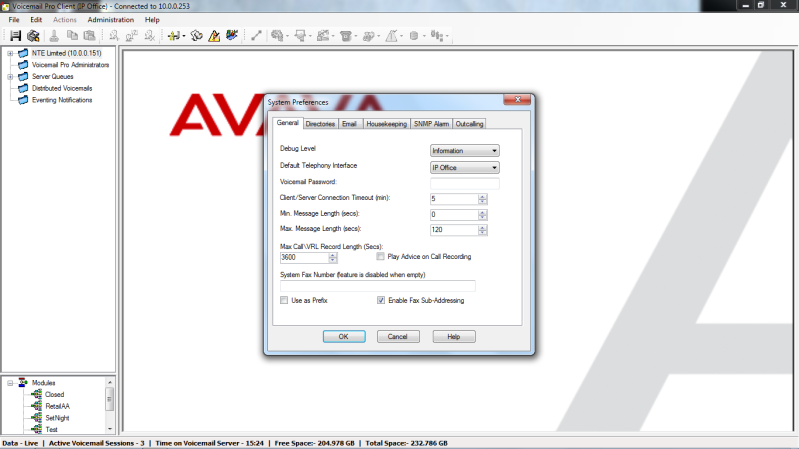Click the icon beside the RetailAA module
The height and width of the screenshot is (449, 799).
point(36,406)
